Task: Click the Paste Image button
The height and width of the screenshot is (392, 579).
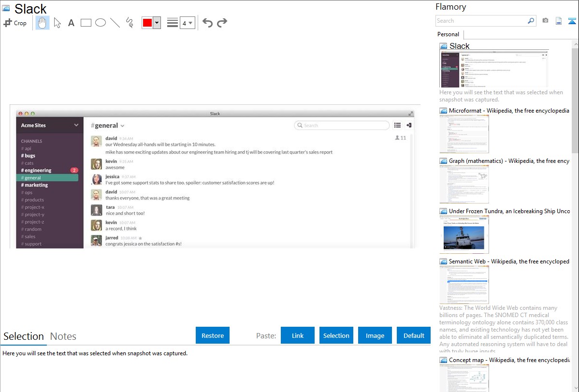Action: click(375, 335)
